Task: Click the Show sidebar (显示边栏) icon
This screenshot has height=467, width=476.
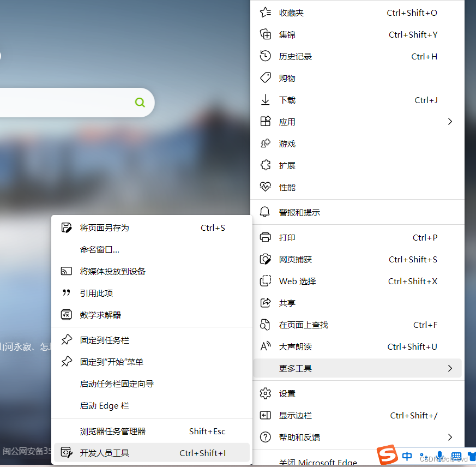Action: 266,415
